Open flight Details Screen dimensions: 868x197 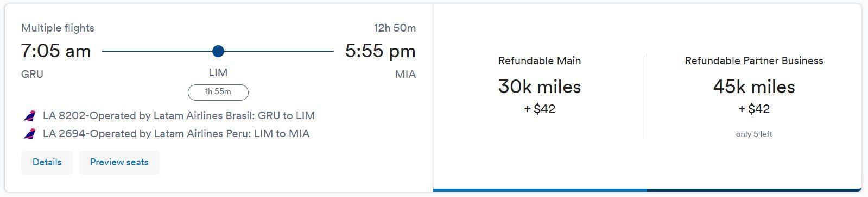(x=47, y=162)
